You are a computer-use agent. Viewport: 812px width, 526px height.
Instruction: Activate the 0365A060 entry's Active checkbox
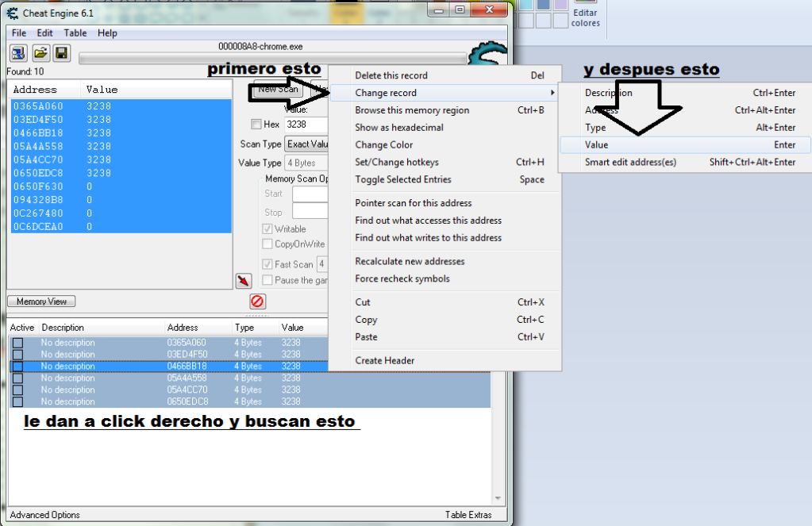coord(17,343)
